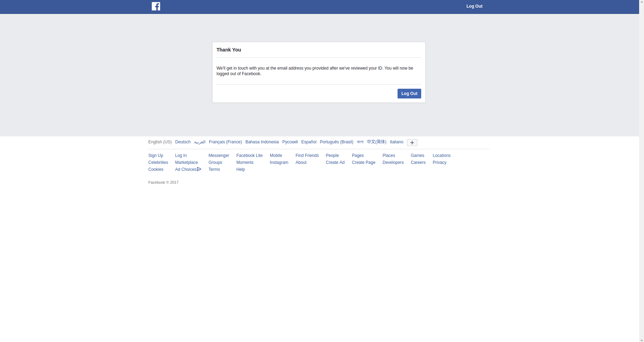Open the more languages plus button
Screen dimensions: 644x342
(412, 143)
